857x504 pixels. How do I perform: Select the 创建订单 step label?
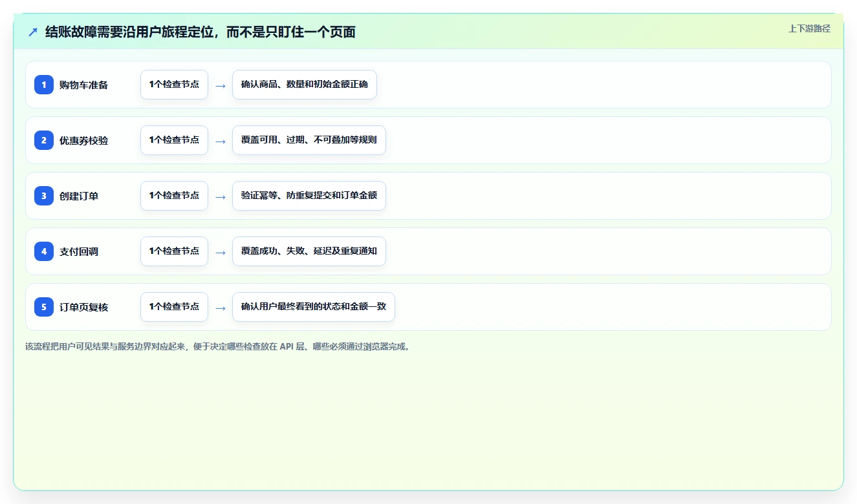tap(79, 196)
